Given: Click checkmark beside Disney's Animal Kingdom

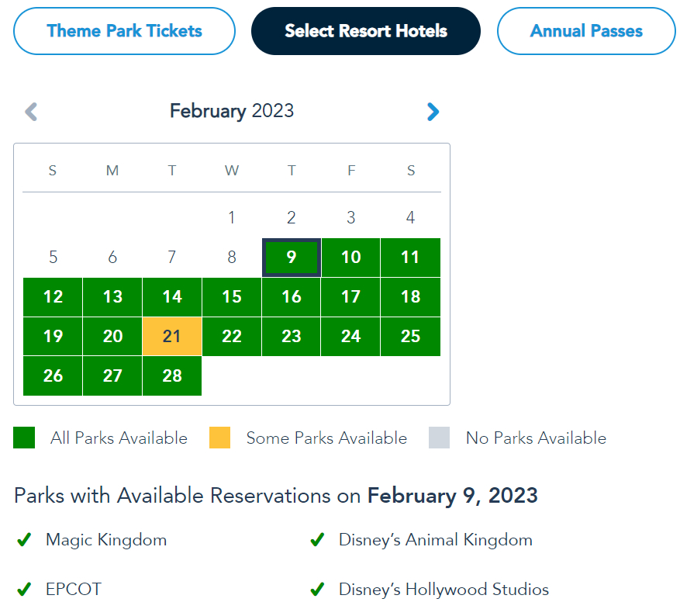Looking at the screenshot, I should [316, 540].
